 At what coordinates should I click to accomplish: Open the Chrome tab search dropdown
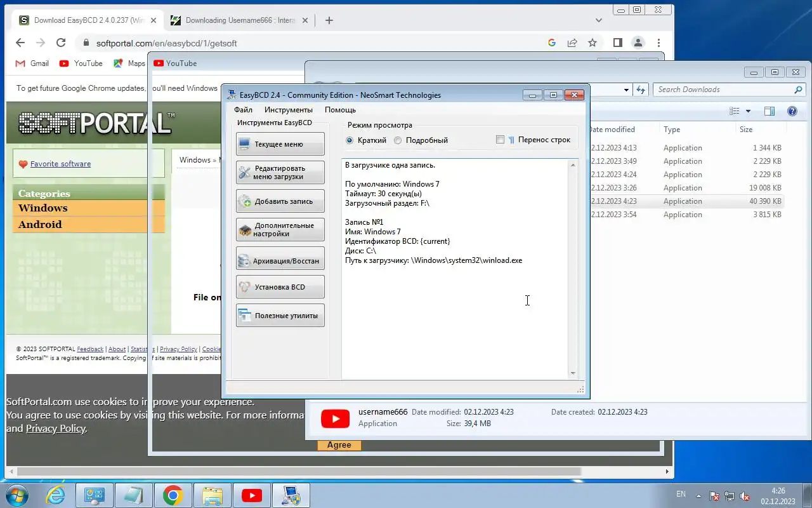click(598, 20)
